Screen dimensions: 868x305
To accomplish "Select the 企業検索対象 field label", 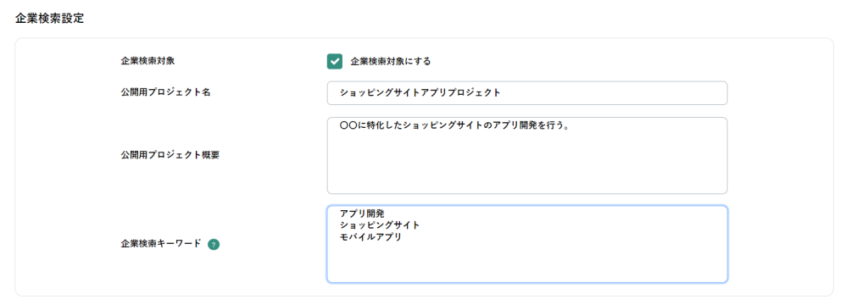I will coord(147,61).
